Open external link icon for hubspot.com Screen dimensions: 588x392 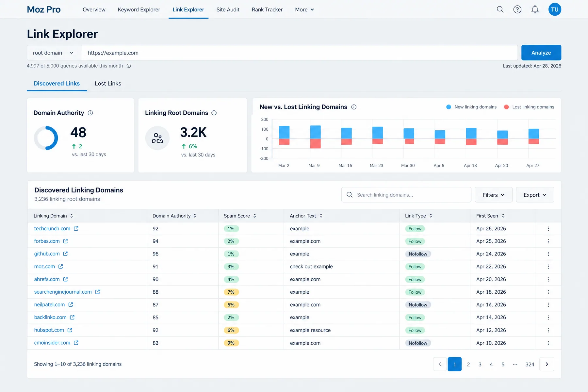70,330
